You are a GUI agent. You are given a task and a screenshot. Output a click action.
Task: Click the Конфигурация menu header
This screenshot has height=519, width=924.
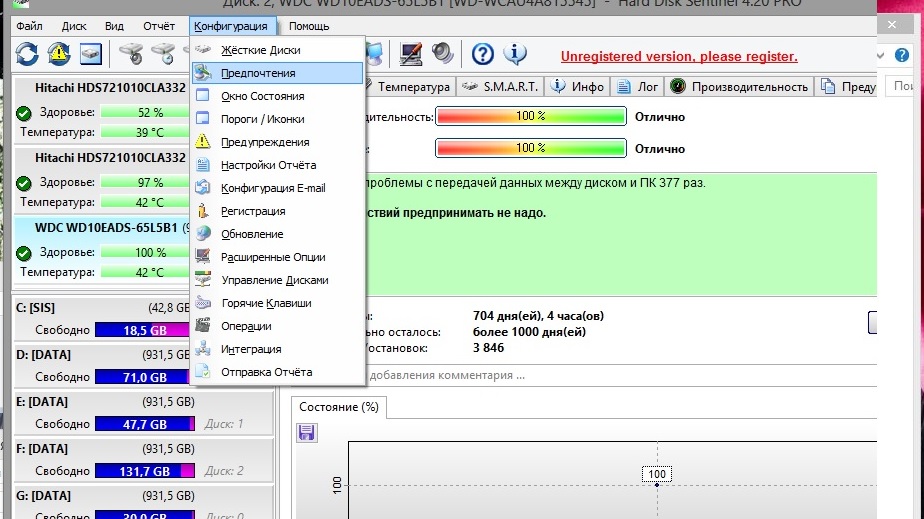pyautogui.click(x=231, y=26)
